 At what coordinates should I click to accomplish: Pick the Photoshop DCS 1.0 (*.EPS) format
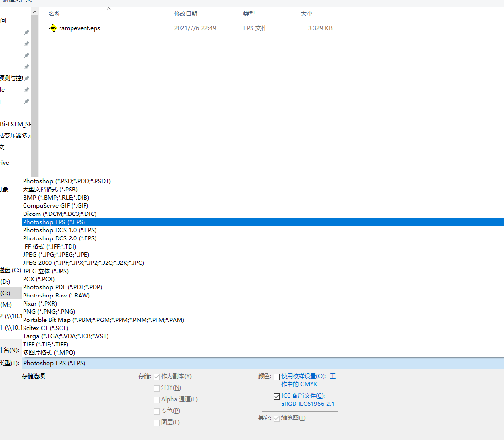tap(263, 230)
